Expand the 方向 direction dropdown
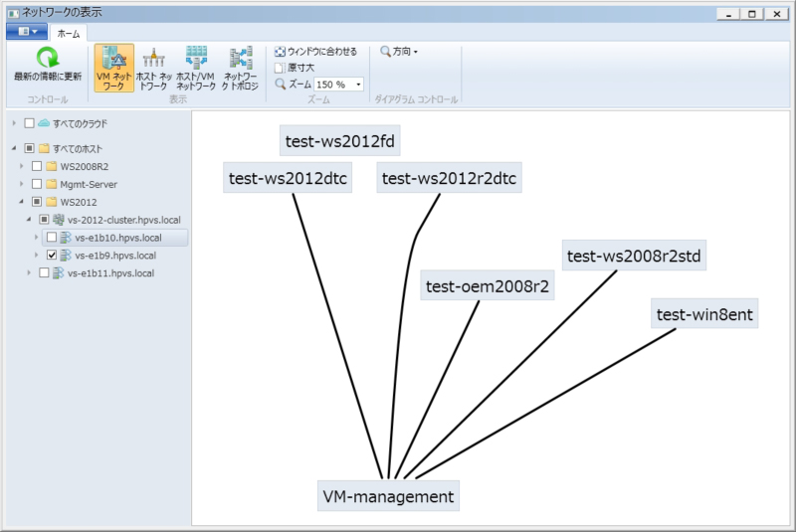 pos(399,52)
